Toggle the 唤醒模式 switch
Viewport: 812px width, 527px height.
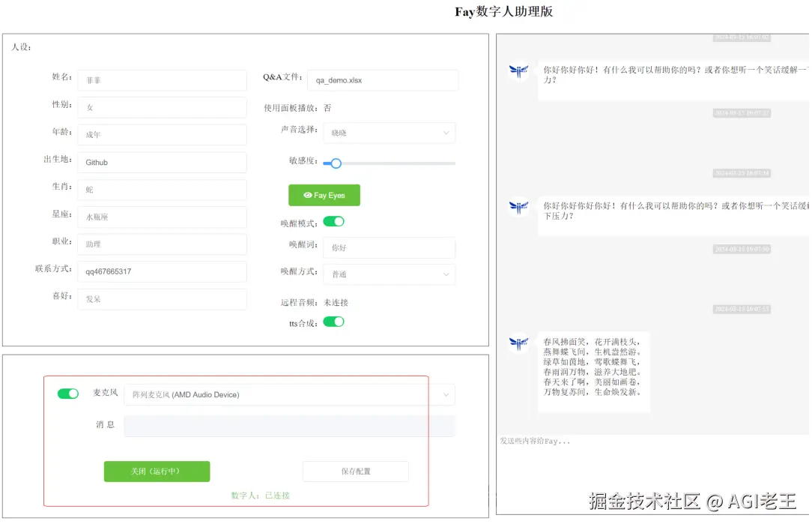pyautogui.click(x=333, y=222)
